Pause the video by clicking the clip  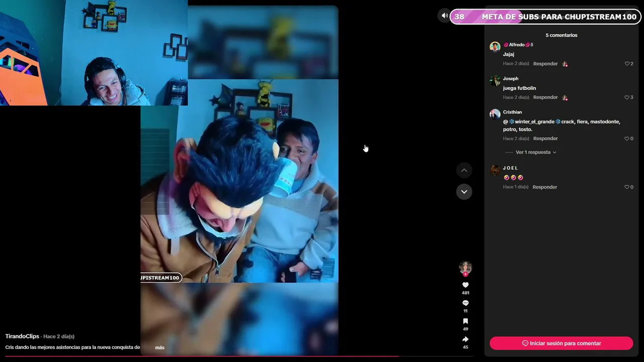point(239,181)
